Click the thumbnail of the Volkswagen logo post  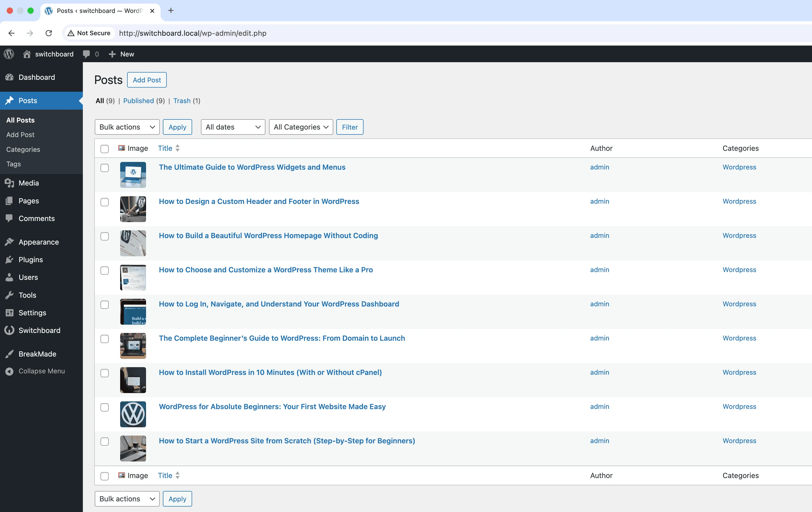coord(133,414)
